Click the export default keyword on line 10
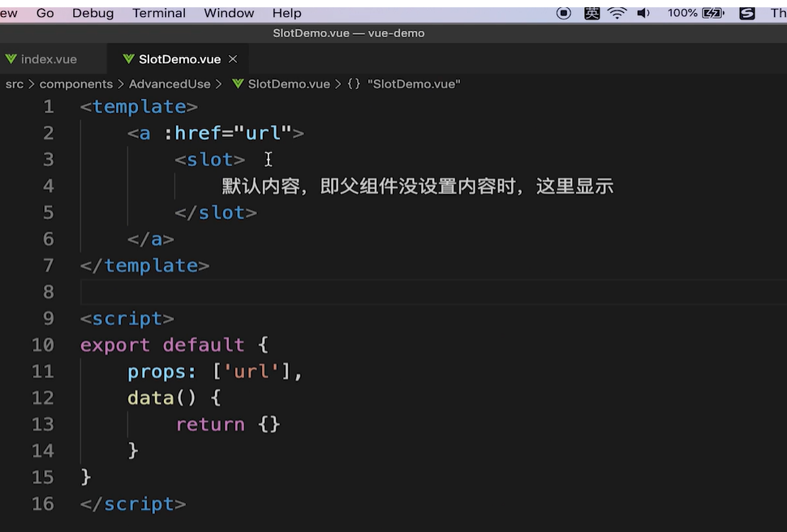The image size is (787, 532). [x=162, y=345]
